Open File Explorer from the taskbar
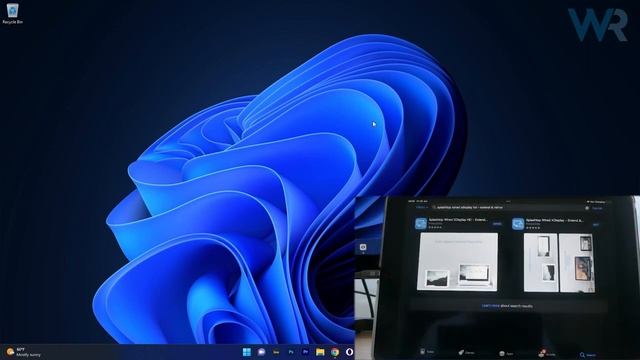640x360 pixels. coord(320,352)
